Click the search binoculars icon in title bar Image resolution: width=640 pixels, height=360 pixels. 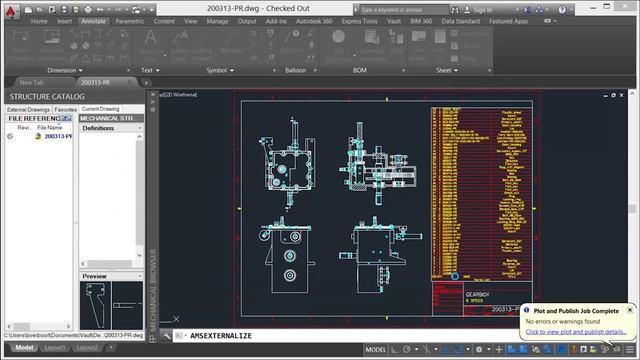(x=455, y=9)
